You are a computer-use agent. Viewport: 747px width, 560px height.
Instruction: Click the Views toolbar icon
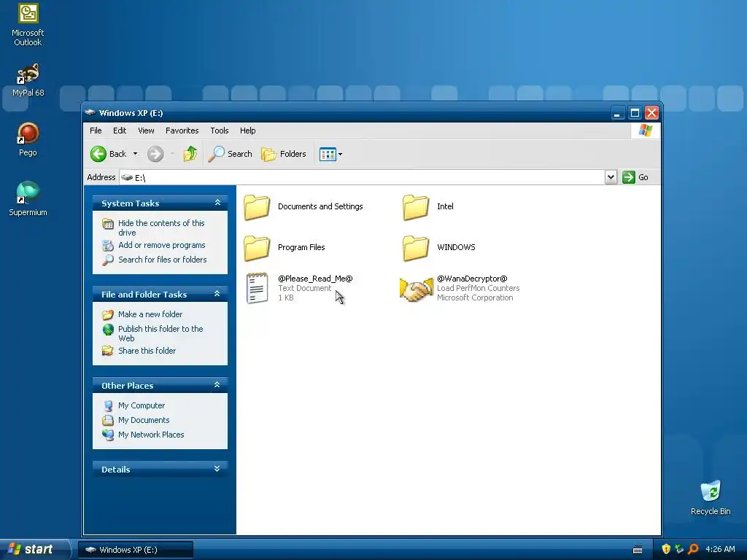pyautogui.click(x=328, y=154)
